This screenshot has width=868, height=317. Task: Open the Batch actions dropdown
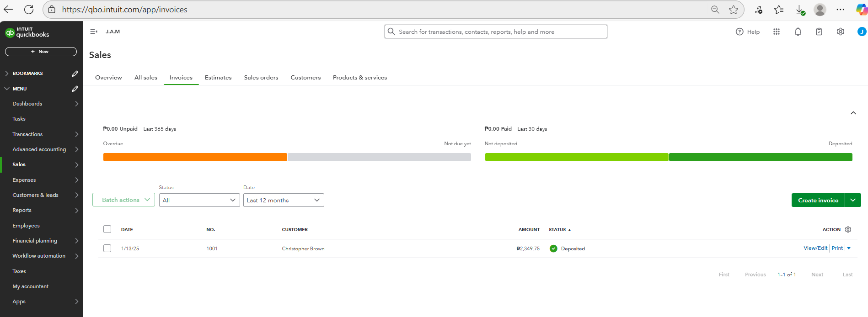click(x=123, y=200)
